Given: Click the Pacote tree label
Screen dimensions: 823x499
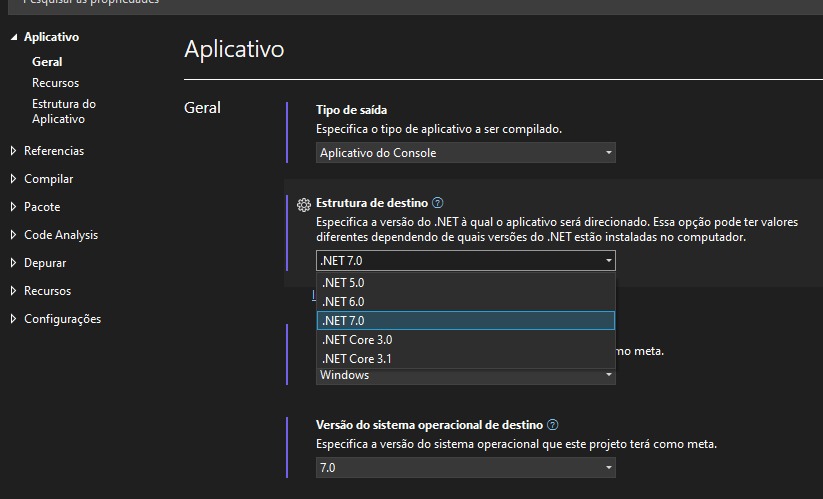Looking at the screenshot, I should pos(42,207).
